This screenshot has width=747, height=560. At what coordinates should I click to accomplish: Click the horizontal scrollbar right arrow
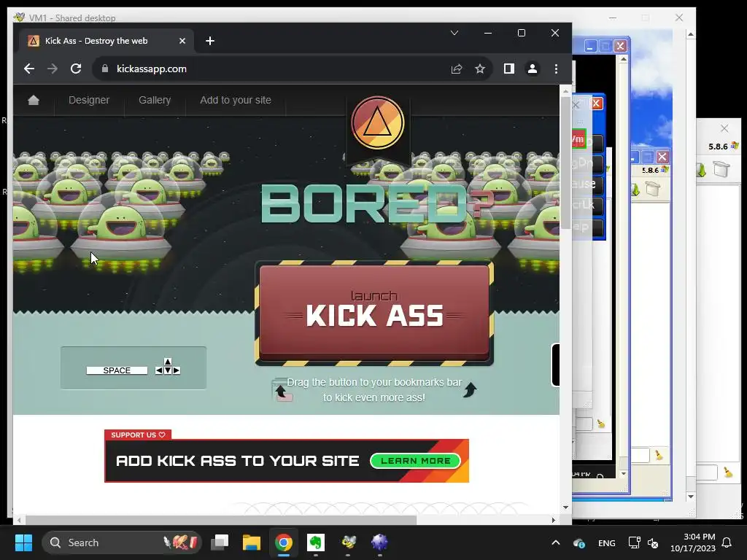(x=553, y=520)
